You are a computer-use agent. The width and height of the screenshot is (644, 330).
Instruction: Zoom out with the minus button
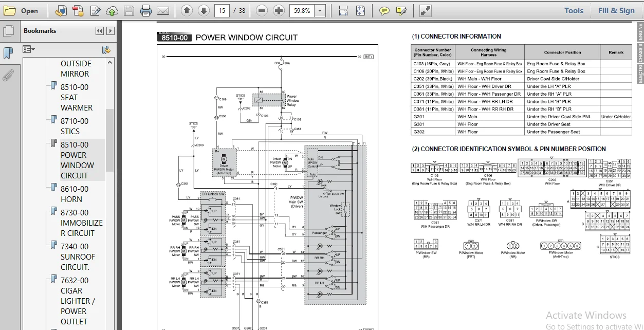(262, 10)
